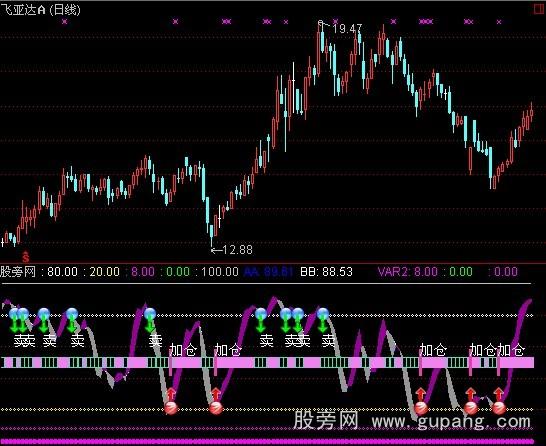Click the 100.00 indicator value

coord(220,272)
